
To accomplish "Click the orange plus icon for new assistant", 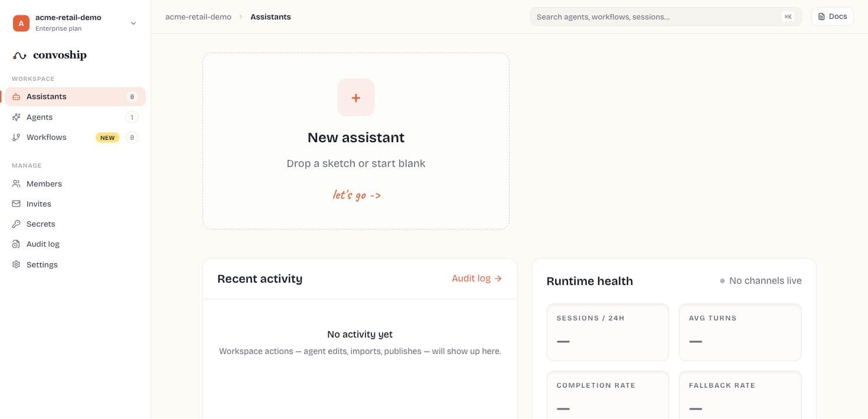I will point(356,97).
